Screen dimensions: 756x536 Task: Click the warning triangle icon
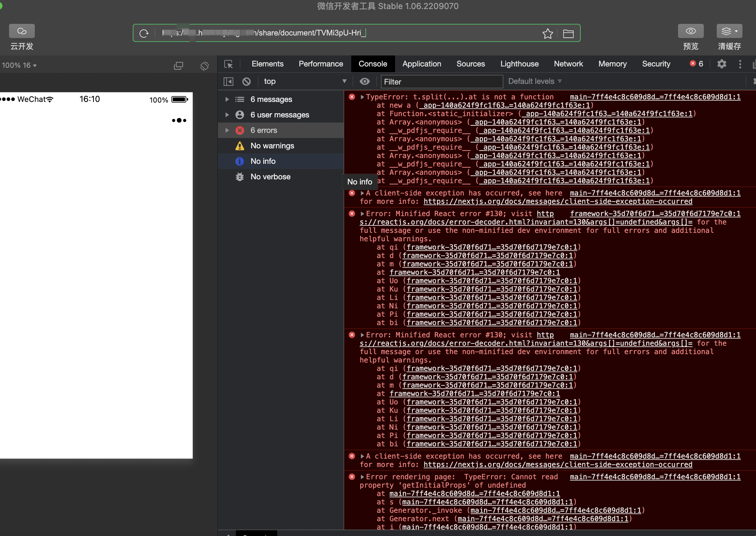pyautogui.click(x=240, y=146)
